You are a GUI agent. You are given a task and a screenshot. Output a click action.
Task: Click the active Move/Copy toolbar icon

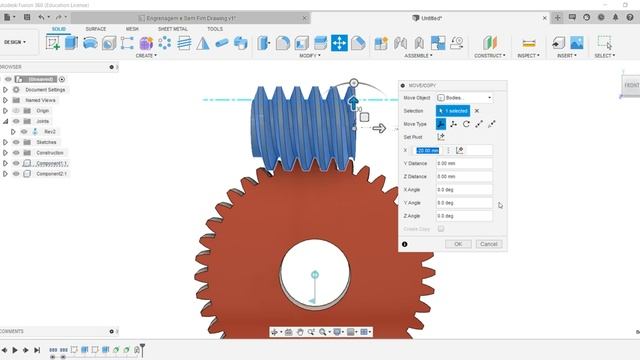coord(339,43)
